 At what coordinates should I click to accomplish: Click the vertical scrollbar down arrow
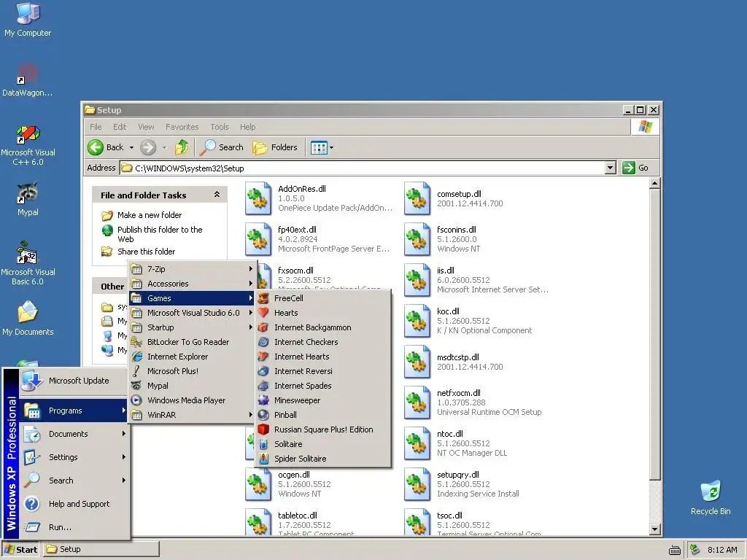tap(655, 529)
